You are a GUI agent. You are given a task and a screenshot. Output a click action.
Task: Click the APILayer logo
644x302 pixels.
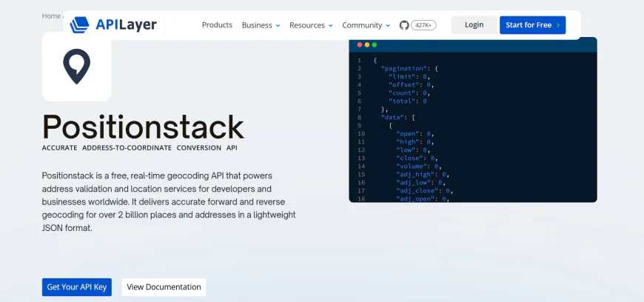point(113,25)
